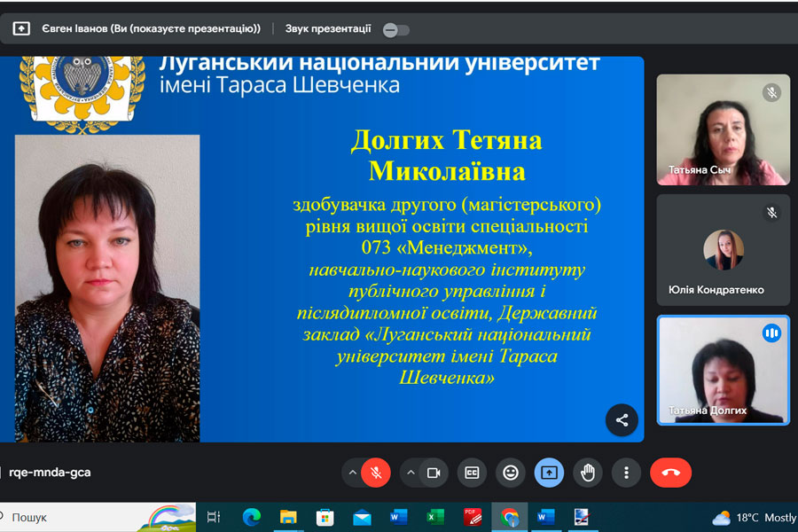Toggle the presentation audio switch
The height and width of the screenshot is (532, 798).
coord(396,30)
